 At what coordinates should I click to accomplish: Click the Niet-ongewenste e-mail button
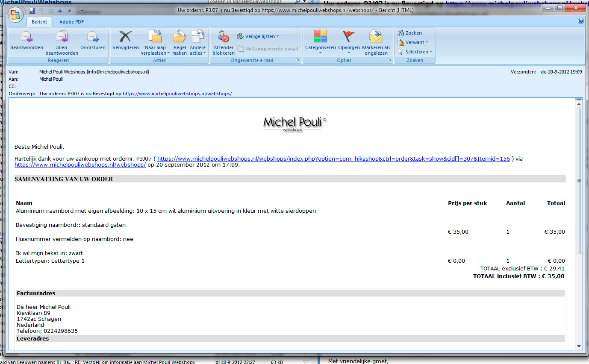[x=268, y=49]
